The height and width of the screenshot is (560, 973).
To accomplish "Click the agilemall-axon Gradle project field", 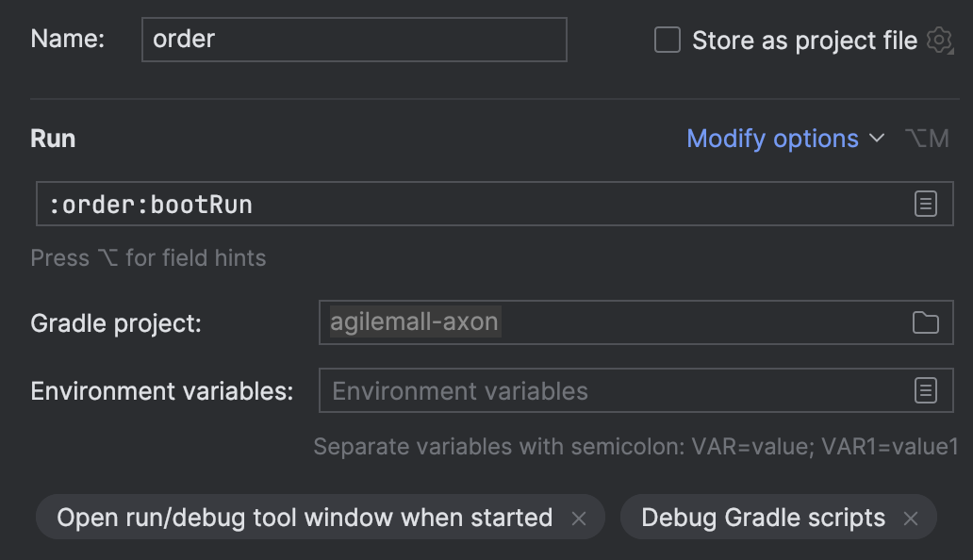I will [x=613, y=322].
